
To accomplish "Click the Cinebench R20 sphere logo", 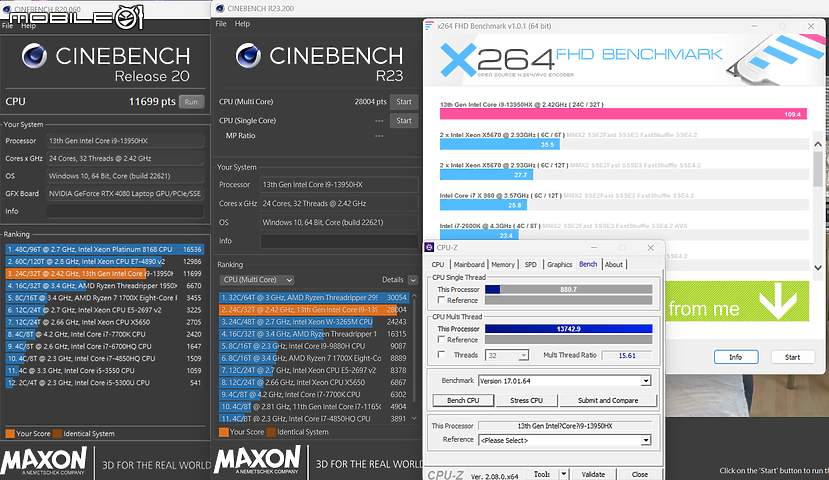I will (34, 56).
